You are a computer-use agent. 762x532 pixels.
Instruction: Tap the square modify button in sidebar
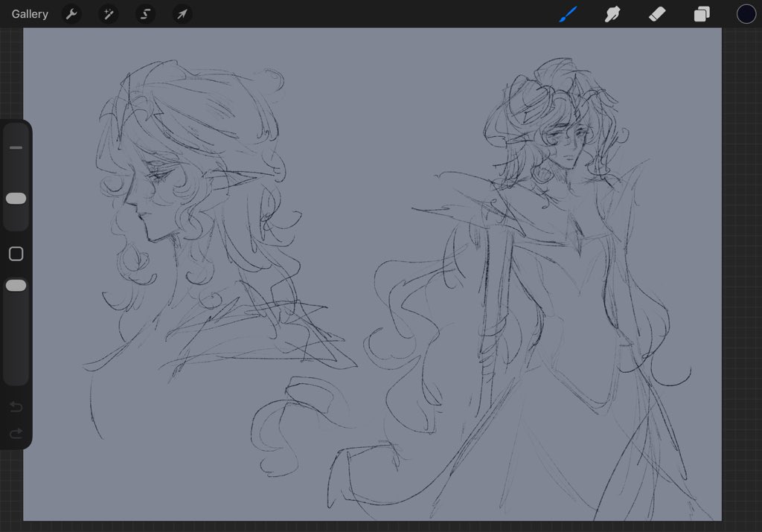coord(16,254)
